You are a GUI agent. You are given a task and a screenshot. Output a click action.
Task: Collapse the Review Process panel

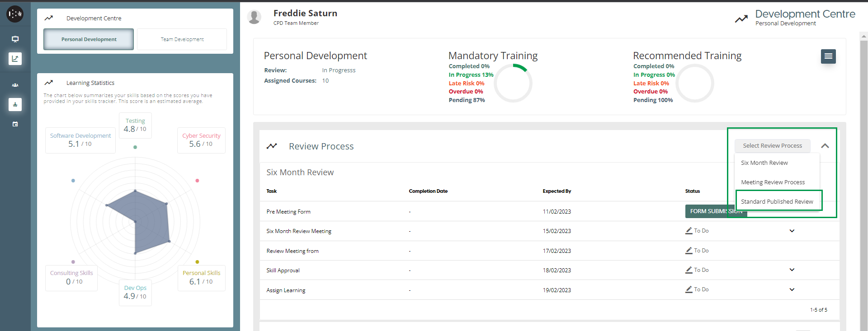pyautogui.click(x=825, y=146)
